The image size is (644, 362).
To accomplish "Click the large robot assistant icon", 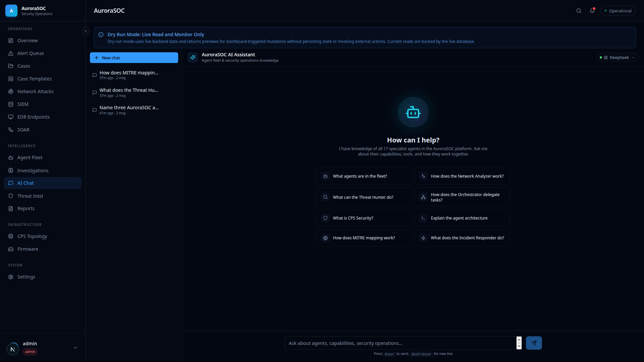I will pyautogui.click(x=413, y=112).
